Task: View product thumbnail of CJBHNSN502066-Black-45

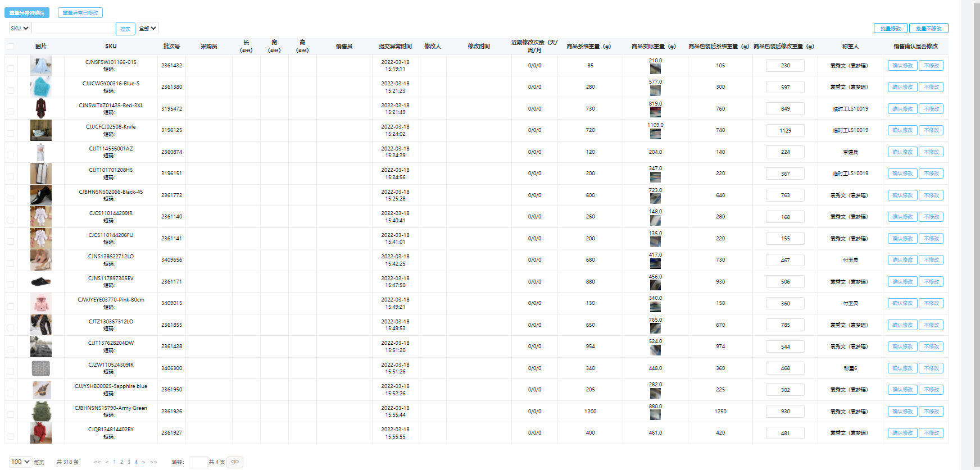Action: point(41,195)
